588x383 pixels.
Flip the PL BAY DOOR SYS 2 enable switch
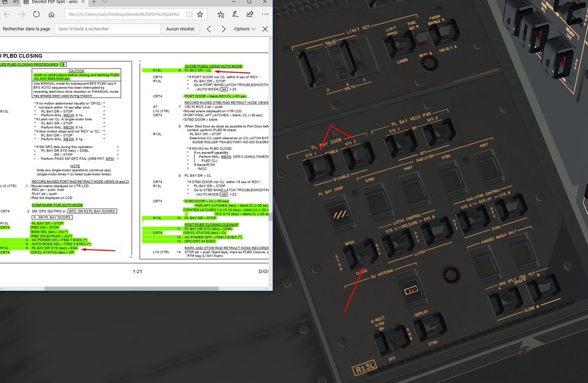(359, 156)
